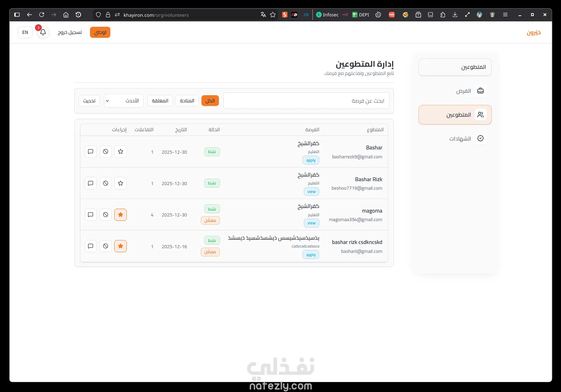Image resolution: width=561 pixels, height=392 pixels.
Task: Switch language with the EN button
Action: pos(25,32)
